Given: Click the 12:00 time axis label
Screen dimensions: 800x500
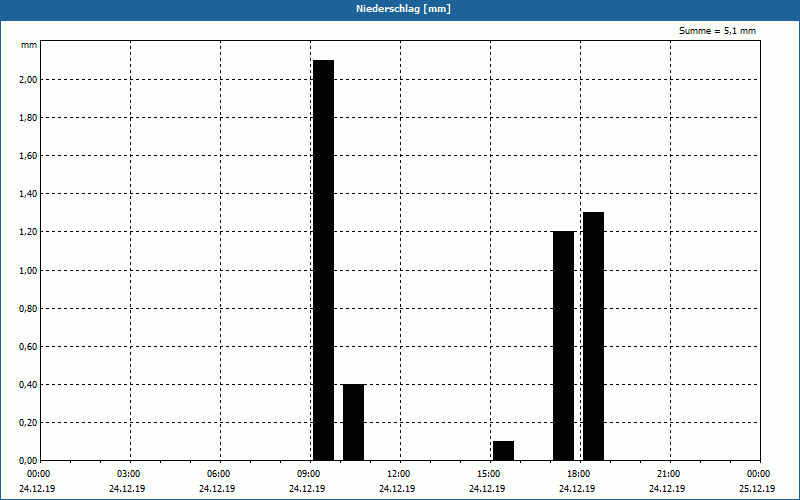Looking at the screenshot, I should coord(399,474).
